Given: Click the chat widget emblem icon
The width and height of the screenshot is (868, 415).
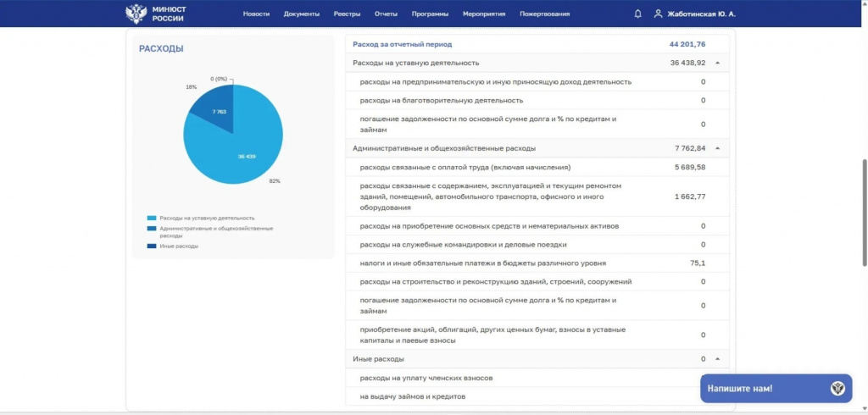Looking at the screenshot, I should click(837, 388).
